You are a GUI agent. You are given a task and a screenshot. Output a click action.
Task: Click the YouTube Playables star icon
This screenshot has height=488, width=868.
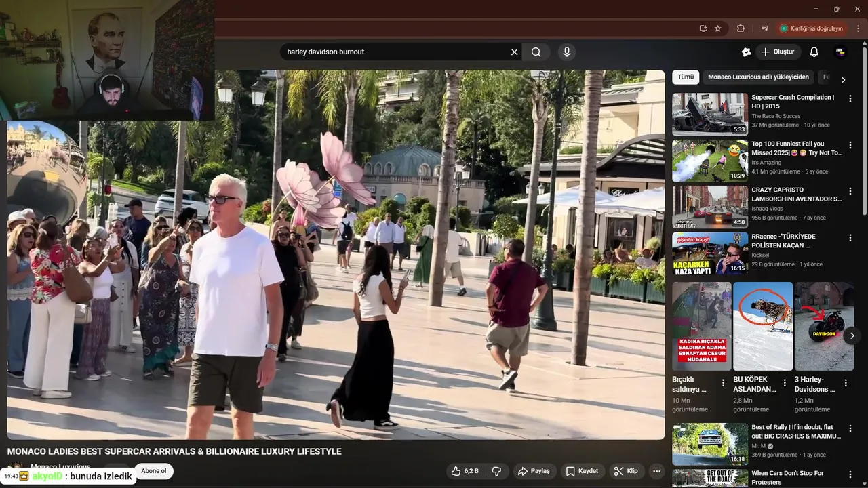coord(747,52)
